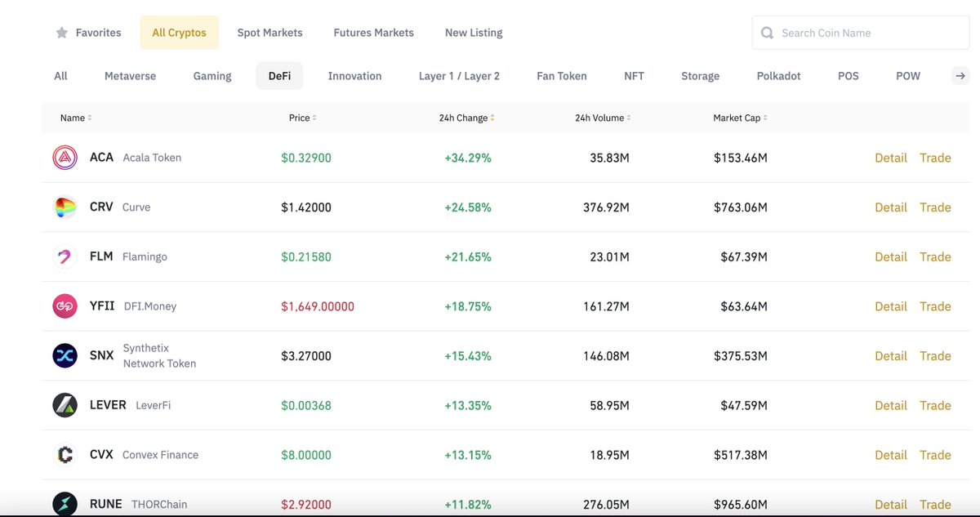980x517 pixels.
Task: Select the DeFi category filter
Action: click(x=279, y=76)
